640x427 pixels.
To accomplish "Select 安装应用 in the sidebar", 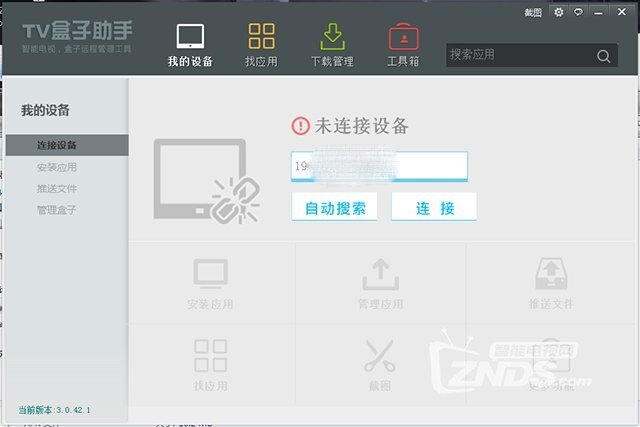I will pos(57,167).
